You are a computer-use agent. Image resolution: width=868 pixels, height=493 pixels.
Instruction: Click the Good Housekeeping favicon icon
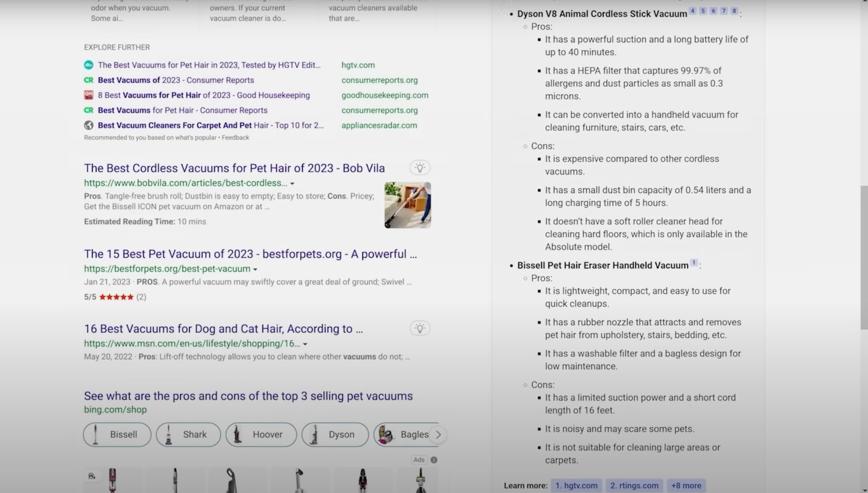point(88,95)
